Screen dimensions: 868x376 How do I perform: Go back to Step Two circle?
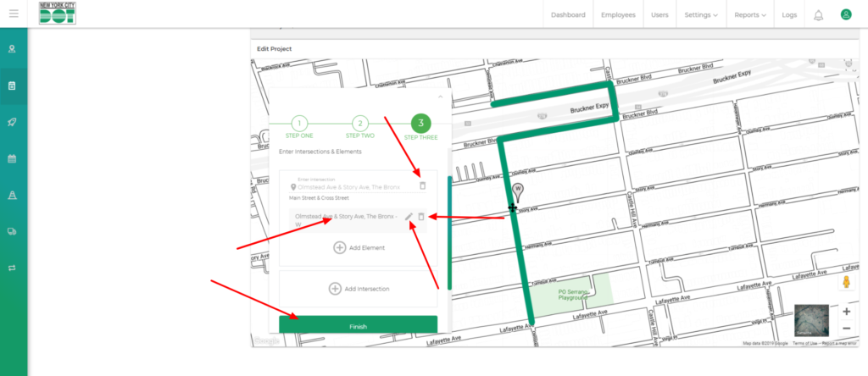click(359, 123)
